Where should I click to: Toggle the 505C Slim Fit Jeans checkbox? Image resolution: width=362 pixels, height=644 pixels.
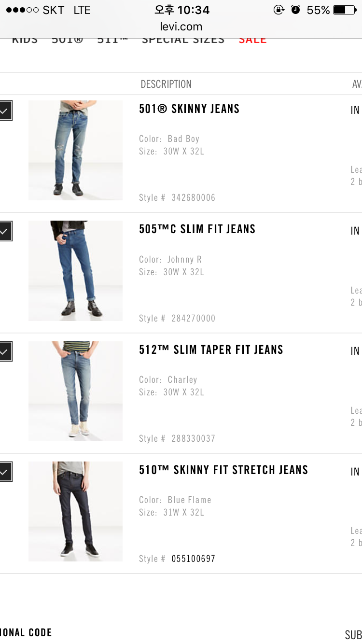point(5,231)
